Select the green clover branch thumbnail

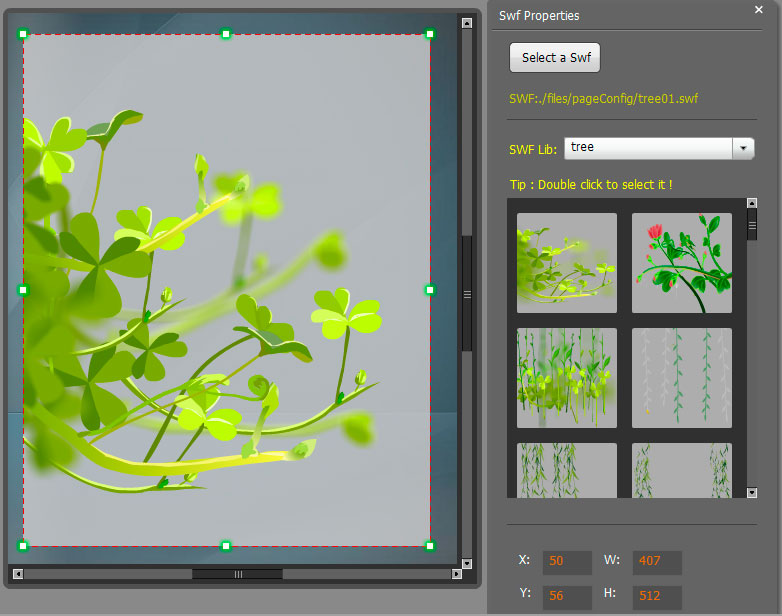[567, 263]
